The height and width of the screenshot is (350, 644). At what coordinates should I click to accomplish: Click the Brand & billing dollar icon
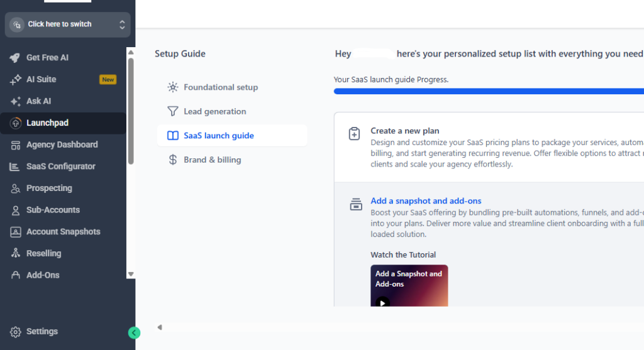(x=173, y=160)
